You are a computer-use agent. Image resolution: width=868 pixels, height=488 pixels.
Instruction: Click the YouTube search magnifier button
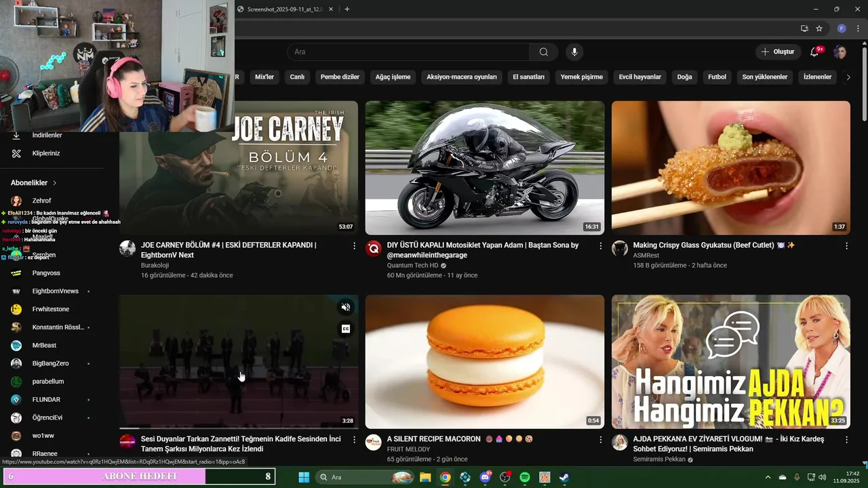click(x=544, y=52)
